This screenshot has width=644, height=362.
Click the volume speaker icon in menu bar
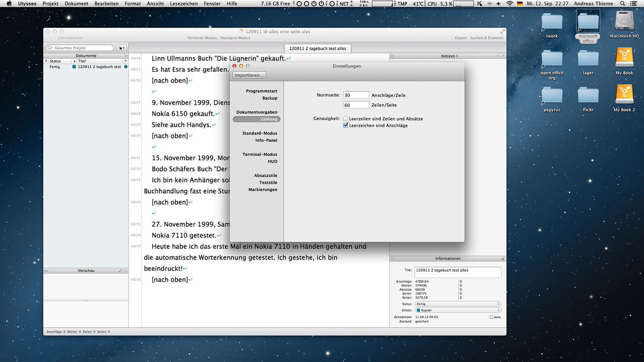498,3
